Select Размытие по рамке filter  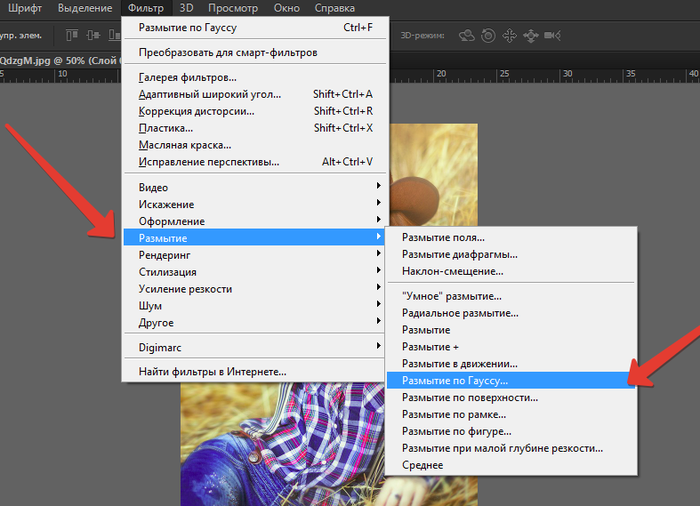click(x=511, y=414)
